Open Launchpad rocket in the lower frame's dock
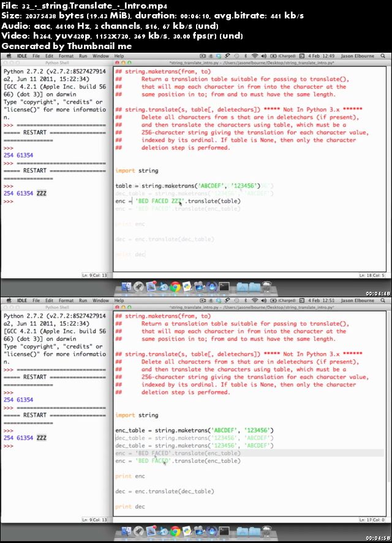Screen dimensions: 392x543 coord(139,531)
